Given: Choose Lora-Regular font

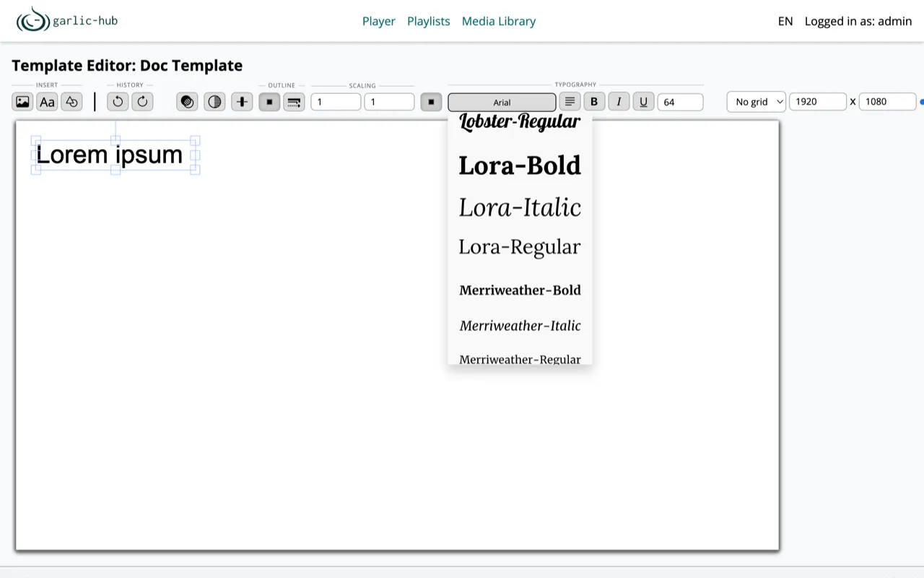Looking at the screenshot, I should 520,247.
